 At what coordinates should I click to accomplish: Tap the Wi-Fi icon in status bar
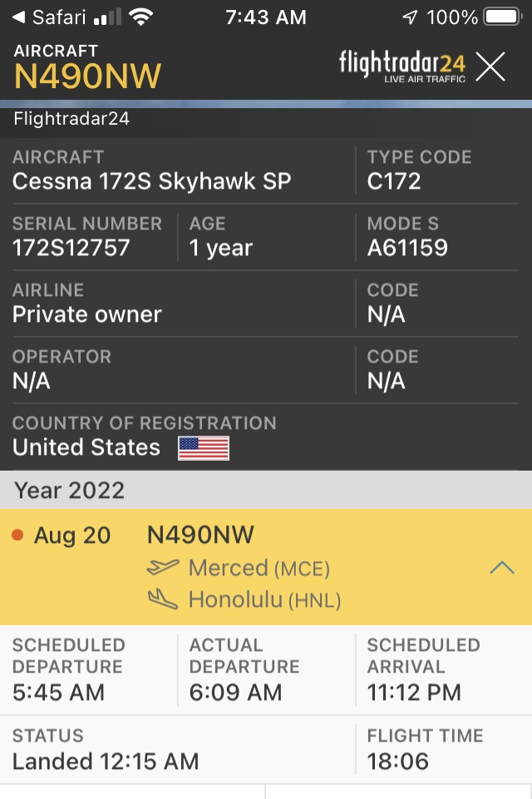pos(141,17)
